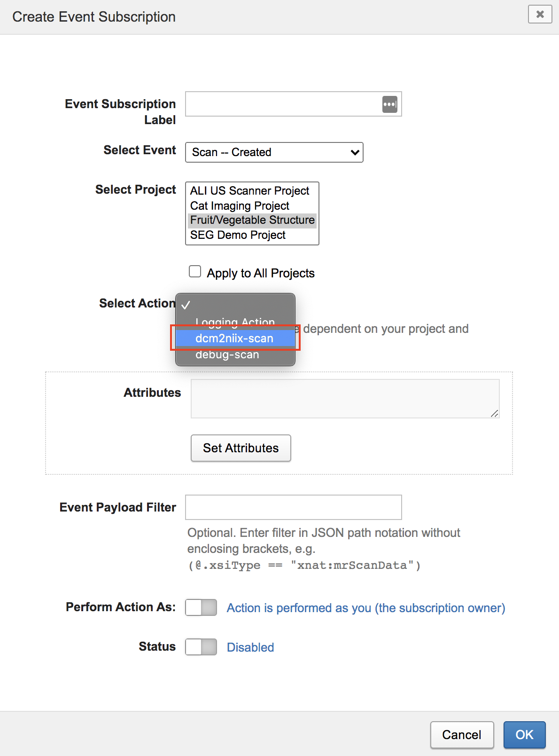Toggle the Perform Action As switch
Screen dimensions: 559x756
201,607
